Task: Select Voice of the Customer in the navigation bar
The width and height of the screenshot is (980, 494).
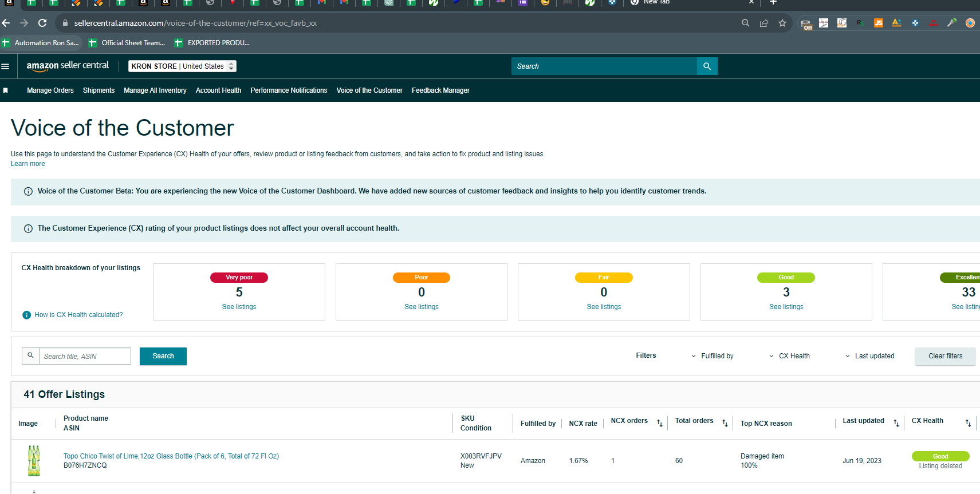Action: tap(369, 90)
